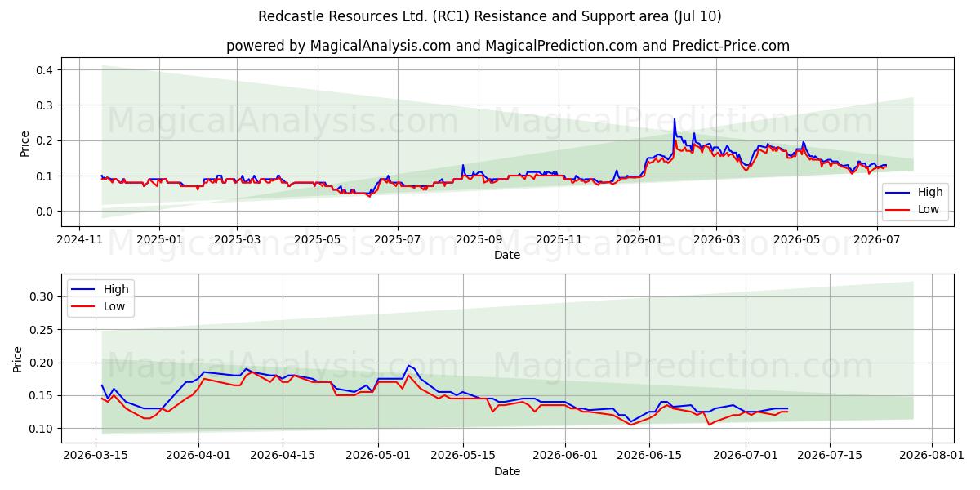This screenshot has width=980, height=490.
Task: Click 'Low' in the top chart legend
Action: (x=929, y=210)
